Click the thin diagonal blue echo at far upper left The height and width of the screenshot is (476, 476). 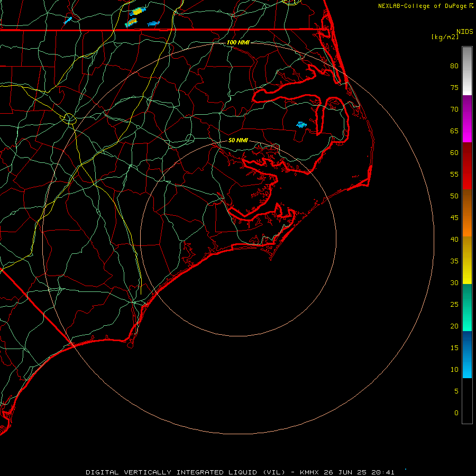coord(68,20)
